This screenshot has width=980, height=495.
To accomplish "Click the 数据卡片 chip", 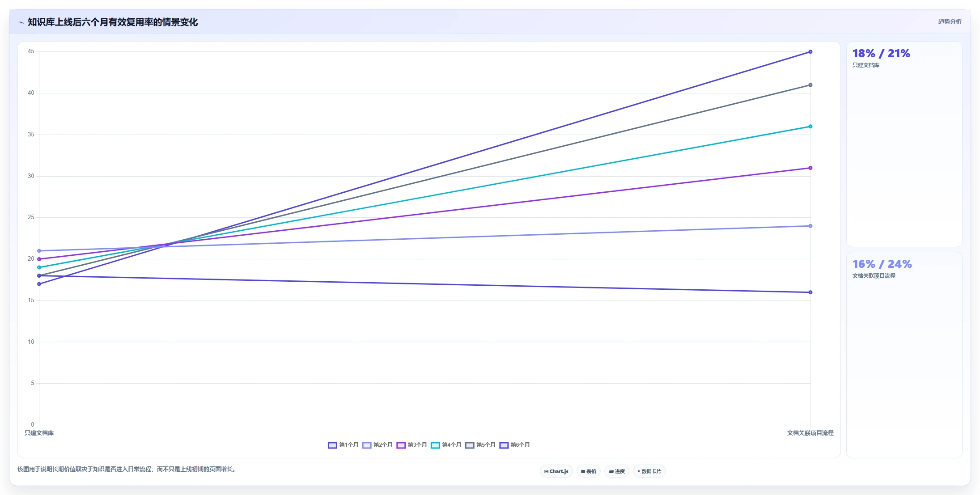I will [649, 471].
